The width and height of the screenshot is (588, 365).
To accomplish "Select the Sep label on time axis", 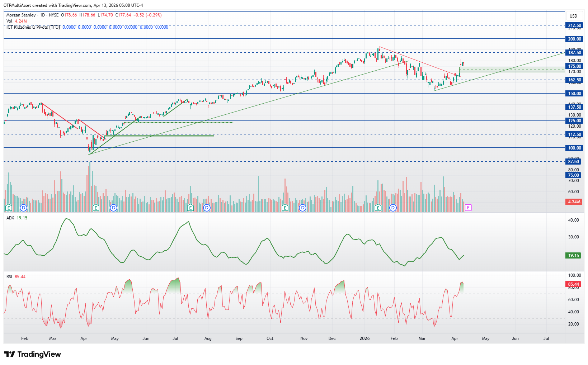I will pos(239,338).
